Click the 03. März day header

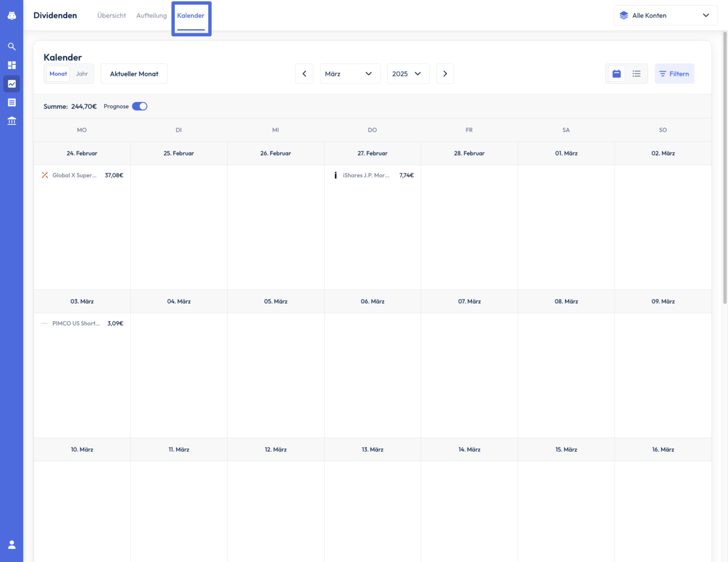click(x=82, y=301)
